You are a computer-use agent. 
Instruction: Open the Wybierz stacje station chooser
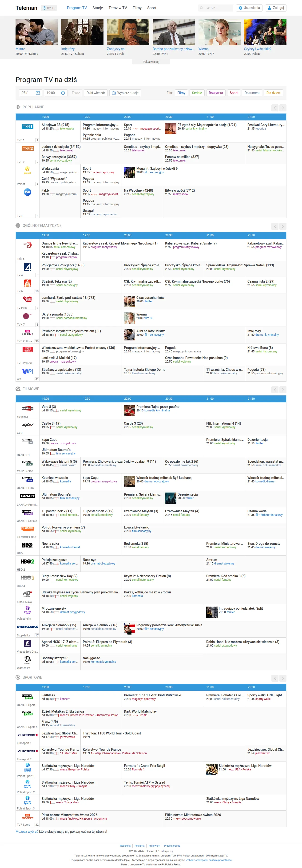tap(125, 93)
